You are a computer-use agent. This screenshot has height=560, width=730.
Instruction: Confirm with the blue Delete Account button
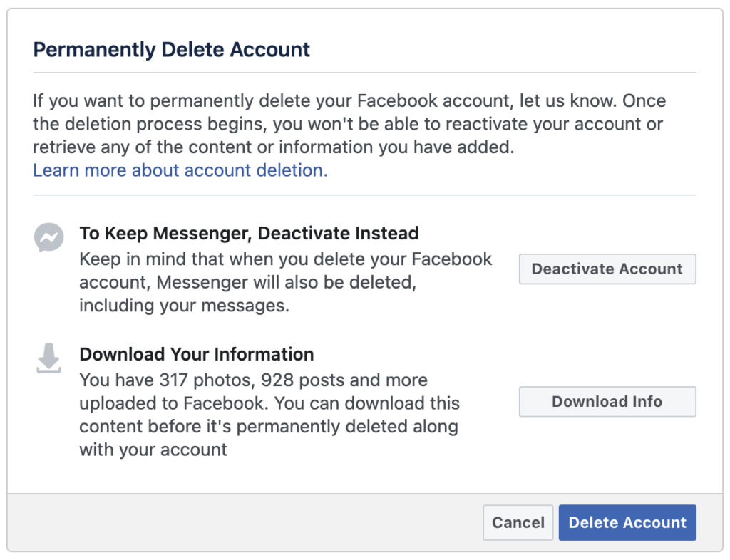pyautogui.click(x=627, y=522)
